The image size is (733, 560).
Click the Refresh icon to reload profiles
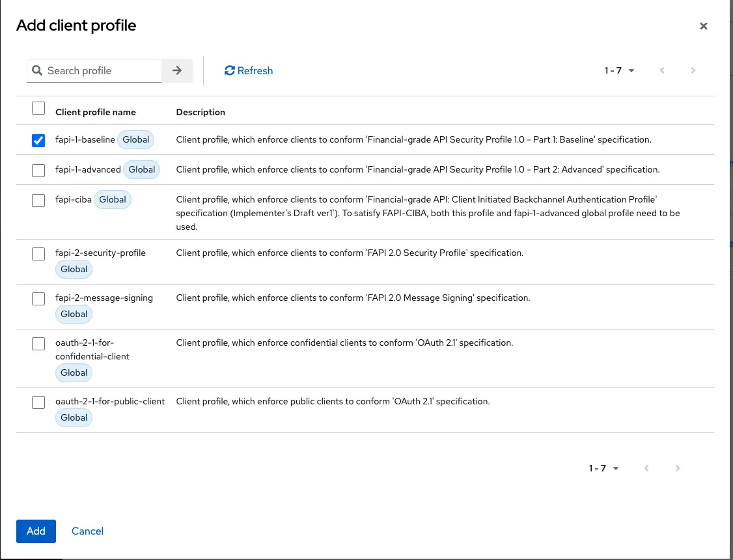point(229,70)
